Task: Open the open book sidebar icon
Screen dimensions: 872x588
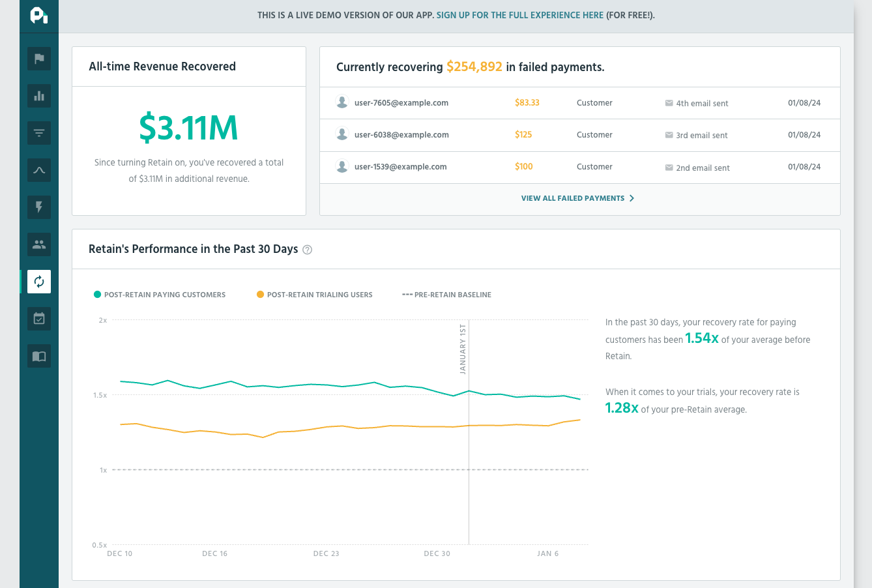Action: click(x=39, y=356)
